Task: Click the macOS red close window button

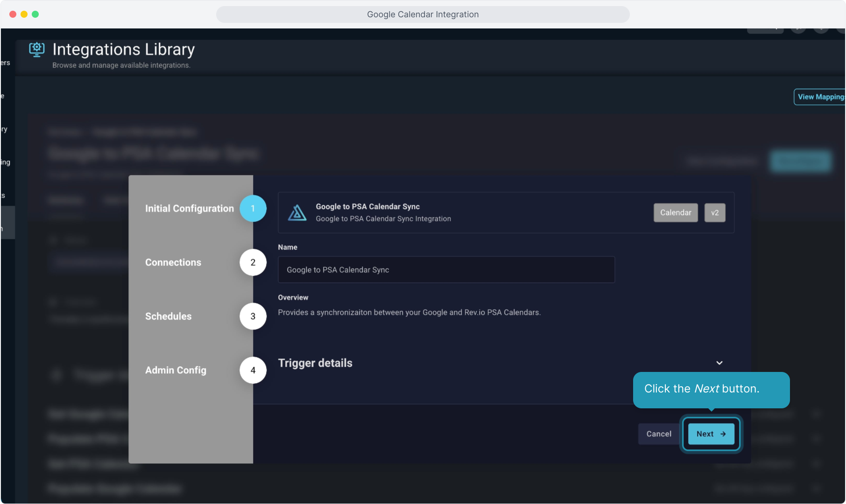Action: [x=13, y=14]
